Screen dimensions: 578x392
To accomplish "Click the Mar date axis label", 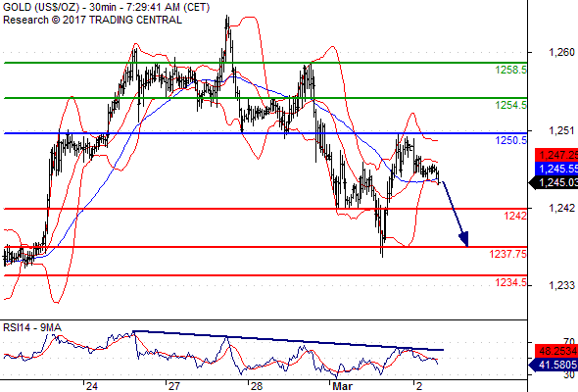I will pos(343,386).
